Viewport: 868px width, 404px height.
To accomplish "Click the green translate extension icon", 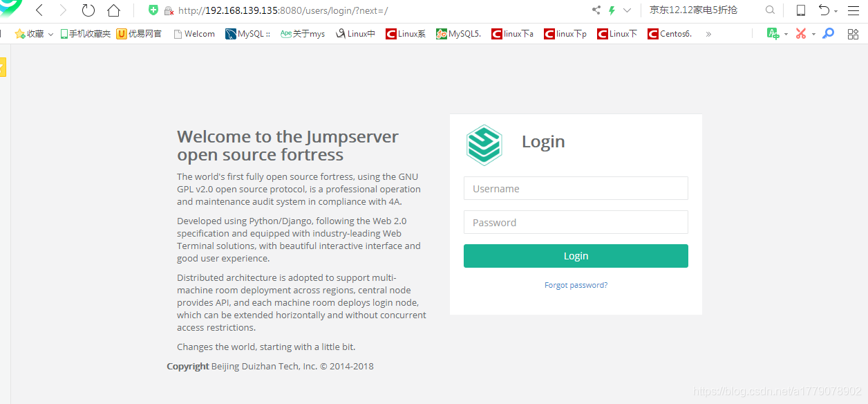I will 773,33.
